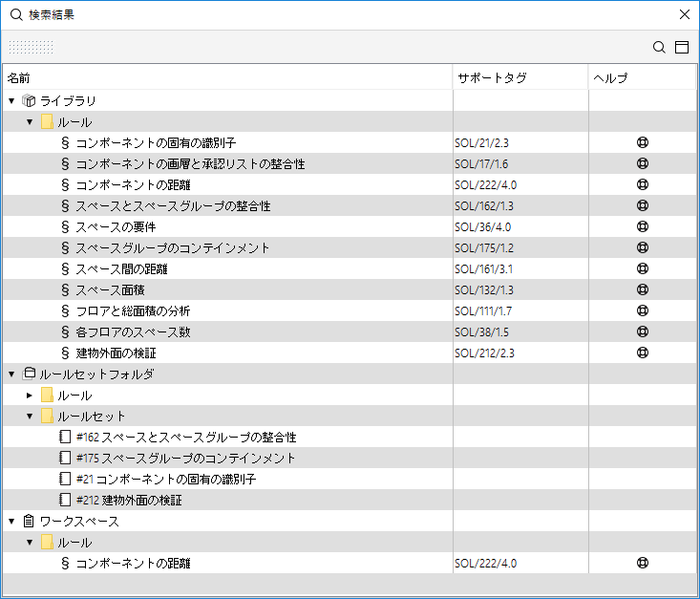Screen dimensions: 700x599
Task: Open help for フロアと総面積の分析
Action: (x=643, y=310)
